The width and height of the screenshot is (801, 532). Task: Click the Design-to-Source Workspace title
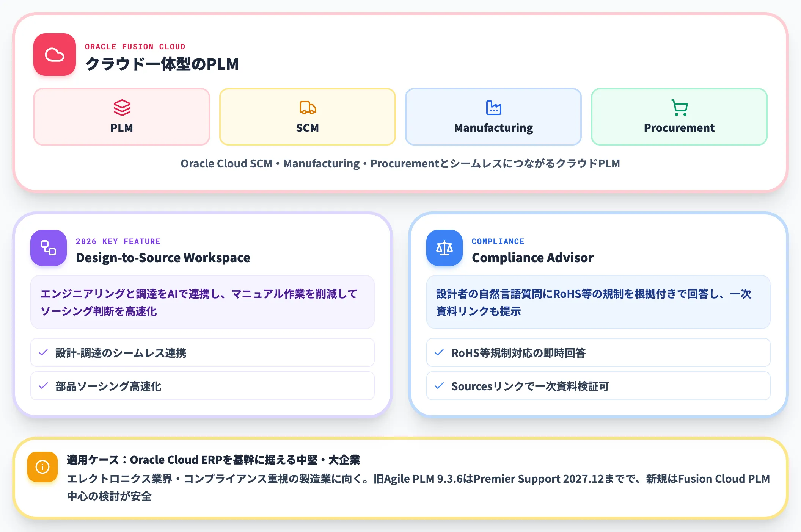pyautogui.click(x=163, y=258)
